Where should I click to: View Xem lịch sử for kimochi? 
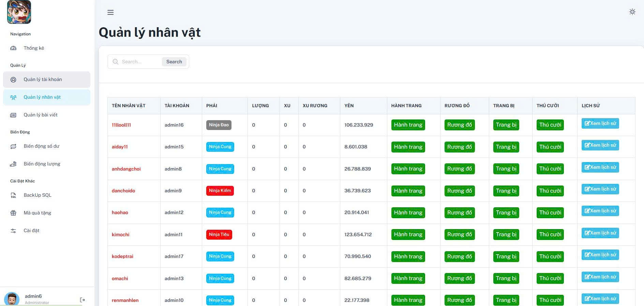[x=600, y=233]
